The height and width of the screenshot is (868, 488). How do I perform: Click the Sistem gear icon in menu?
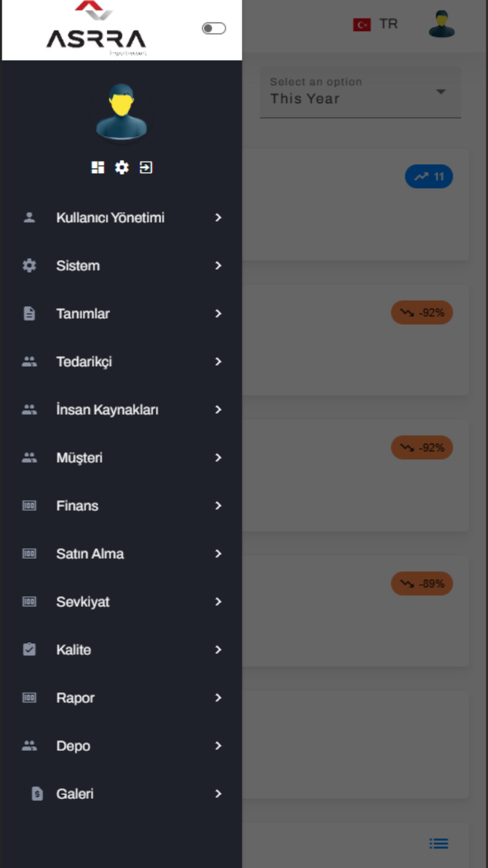[29, 265]
